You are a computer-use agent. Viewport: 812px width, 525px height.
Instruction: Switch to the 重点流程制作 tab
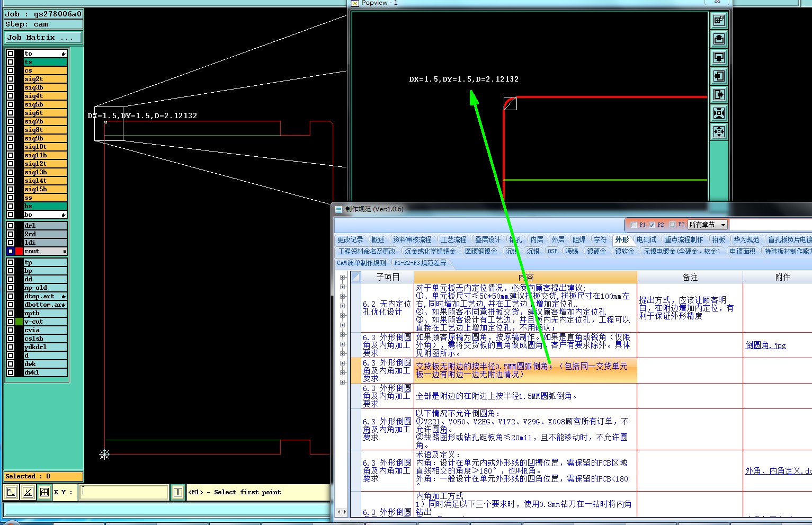pos(684,240)
